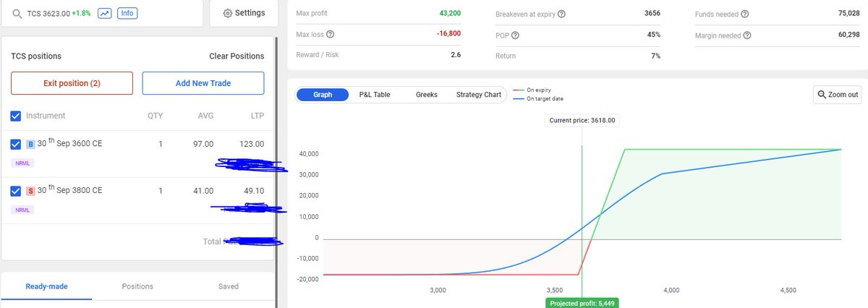Click NRML tag under 3600 CE
Screen dimensions: 868x308
coord(22,163)
